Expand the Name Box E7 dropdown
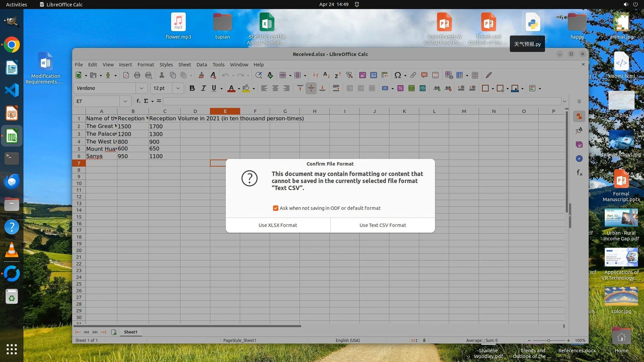 125,101
